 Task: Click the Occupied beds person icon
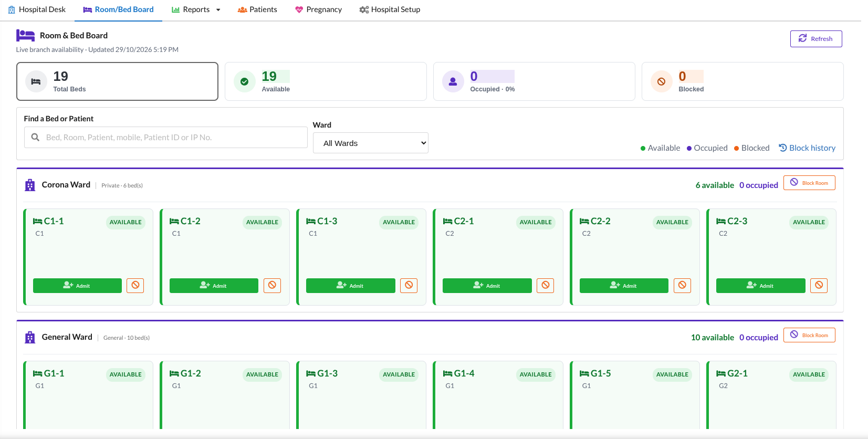(453, 81)
